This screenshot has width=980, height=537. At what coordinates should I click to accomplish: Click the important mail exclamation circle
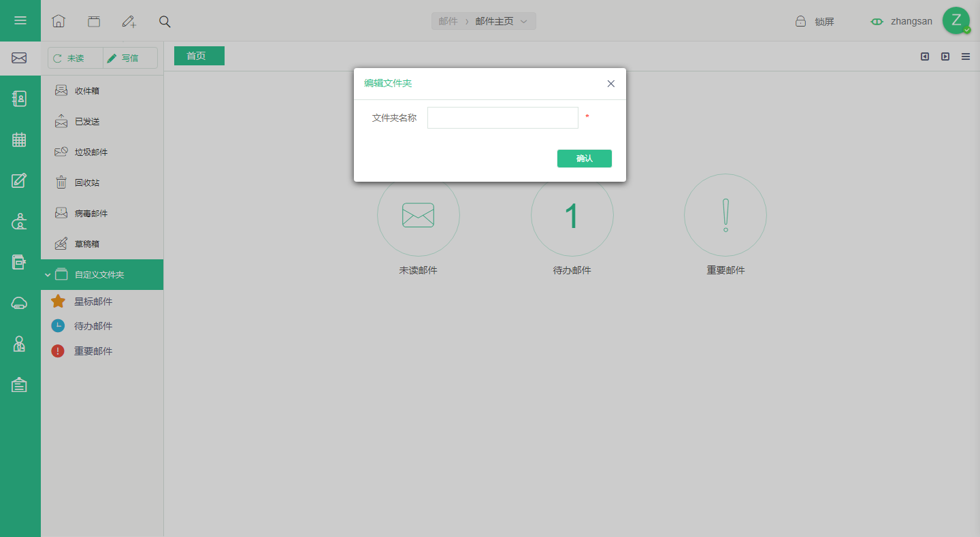coord(725,215)
